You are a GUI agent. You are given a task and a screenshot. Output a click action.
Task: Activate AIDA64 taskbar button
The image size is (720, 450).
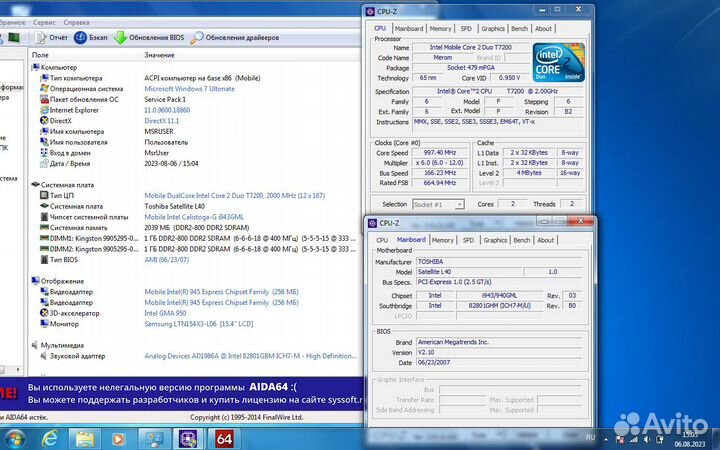224,439
